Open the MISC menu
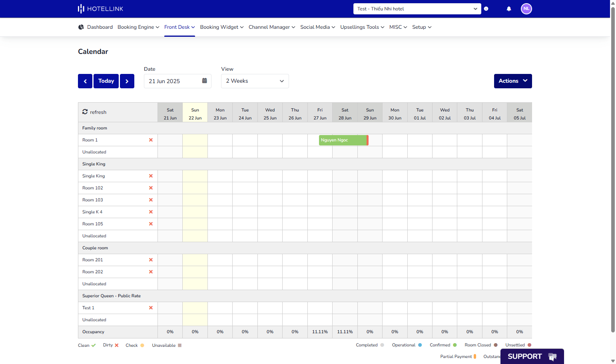616x364 pixels. [398, 27]
